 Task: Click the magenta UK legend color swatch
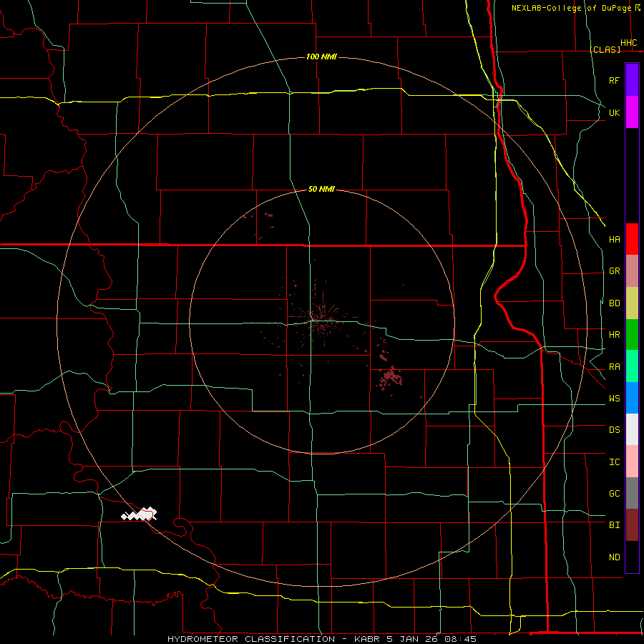click(x=632, y=112)
